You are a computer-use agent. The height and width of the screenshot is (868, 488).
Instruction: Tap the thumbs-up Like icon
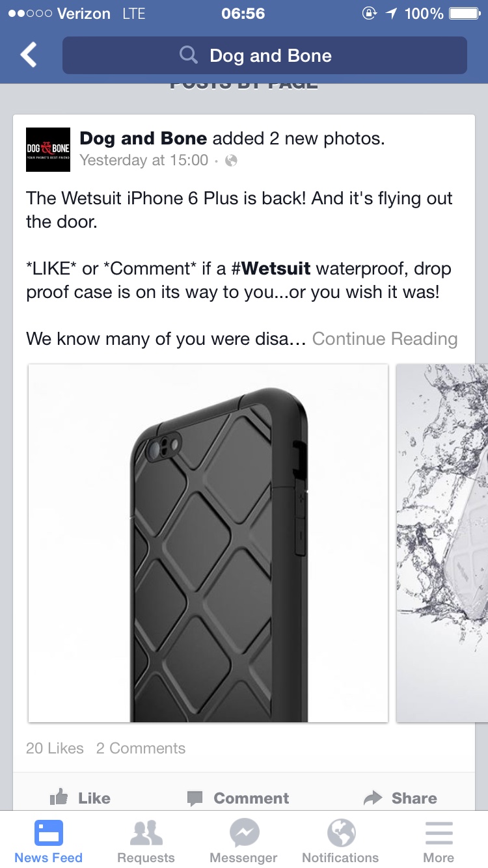(x=59, y=797)
